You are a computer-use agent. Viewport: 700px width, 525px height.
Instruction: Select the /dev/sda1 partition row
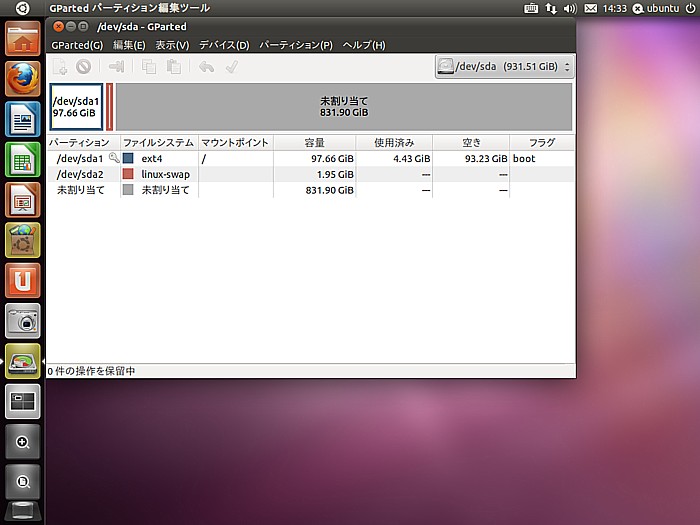coord(311,158)
